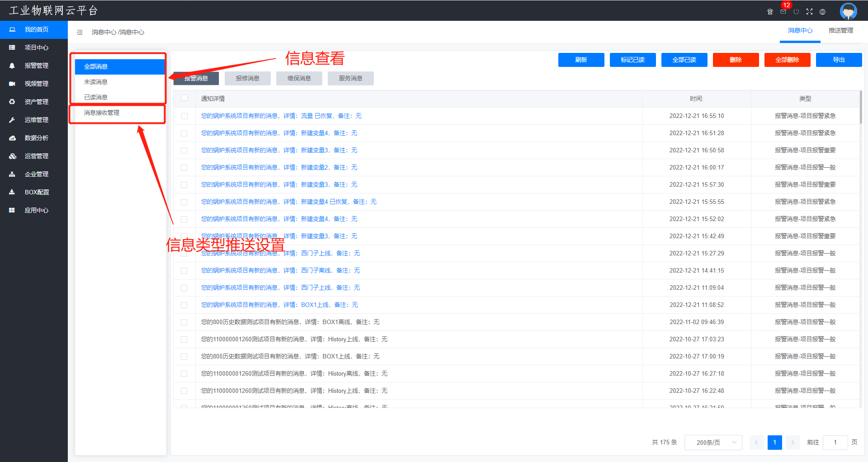Click the globe language icon
868x462 pixels.
[x=822, y=12]
